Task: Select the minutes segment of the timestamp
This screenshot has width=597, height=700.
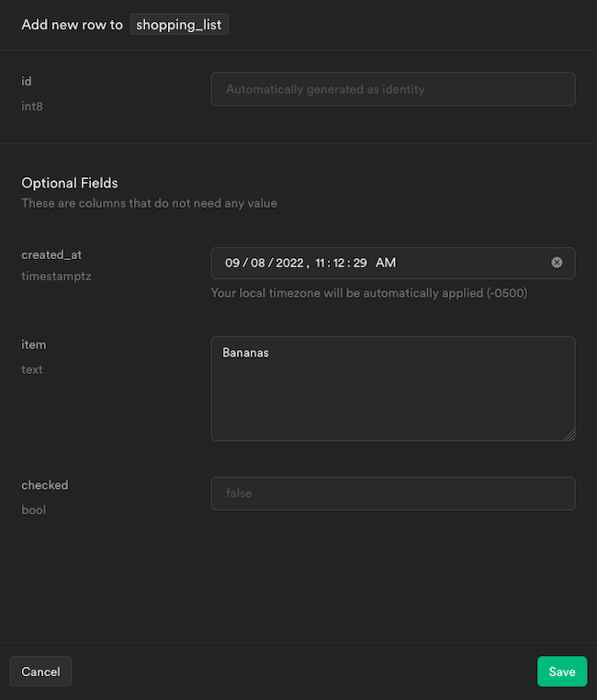Action: point(340,263)
